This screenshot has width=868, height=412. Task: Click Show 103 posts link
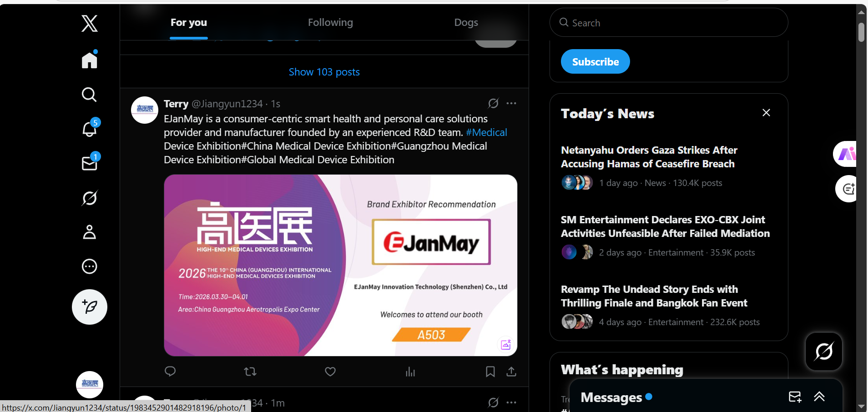pyautogui.click(x=324, y=72)
